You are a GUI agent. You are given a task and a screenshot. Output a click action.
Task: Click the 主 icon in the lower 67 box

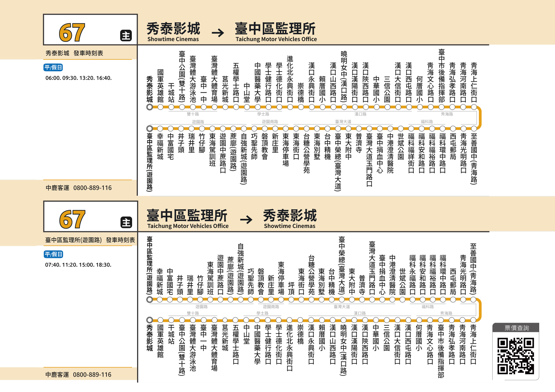click(x=126, y=222)
